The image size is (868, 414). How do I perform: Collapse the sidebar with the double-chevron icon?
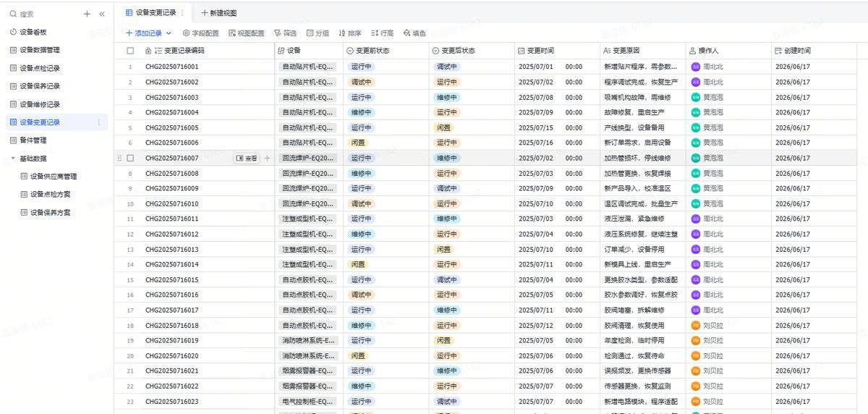102,14
